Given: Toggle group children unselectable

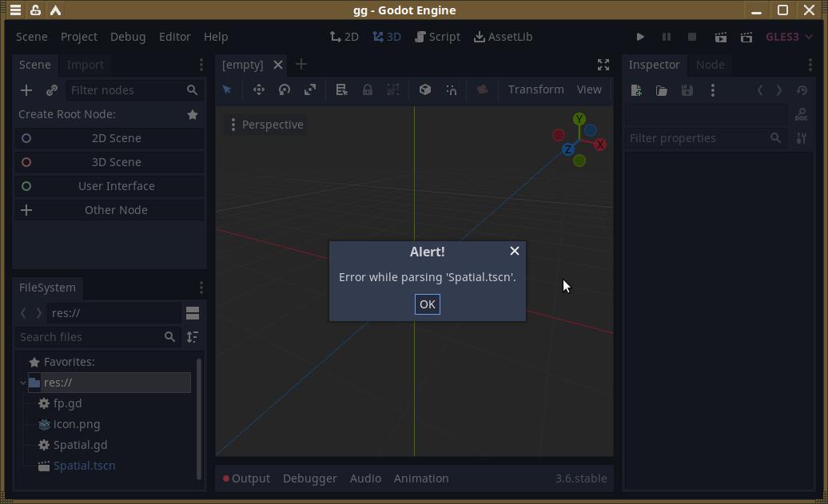Looking at the screenshot, I should click(x=393, y=89).
